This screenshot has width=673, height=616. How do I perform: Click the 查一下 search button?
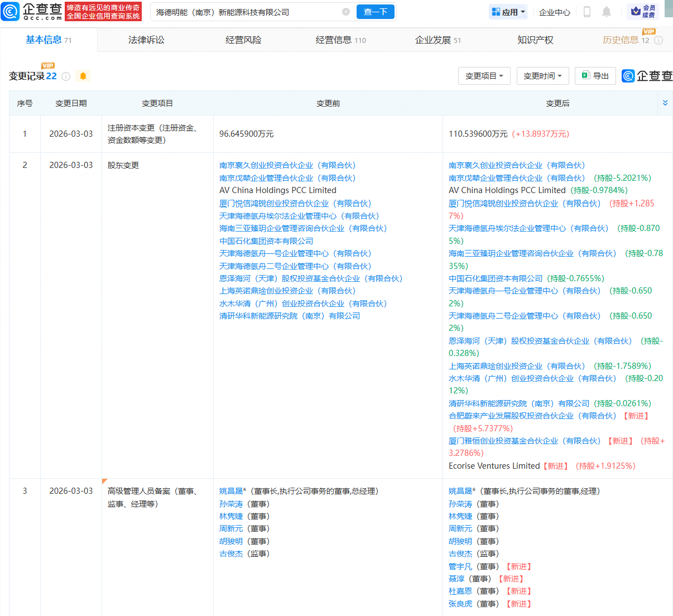click(x=375, y=12)
